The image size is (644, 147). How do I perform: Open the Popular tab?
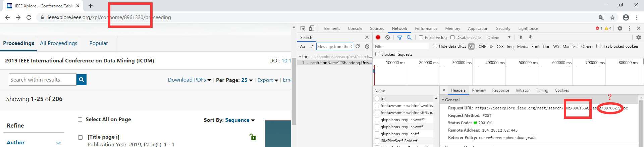click(99, 43)
